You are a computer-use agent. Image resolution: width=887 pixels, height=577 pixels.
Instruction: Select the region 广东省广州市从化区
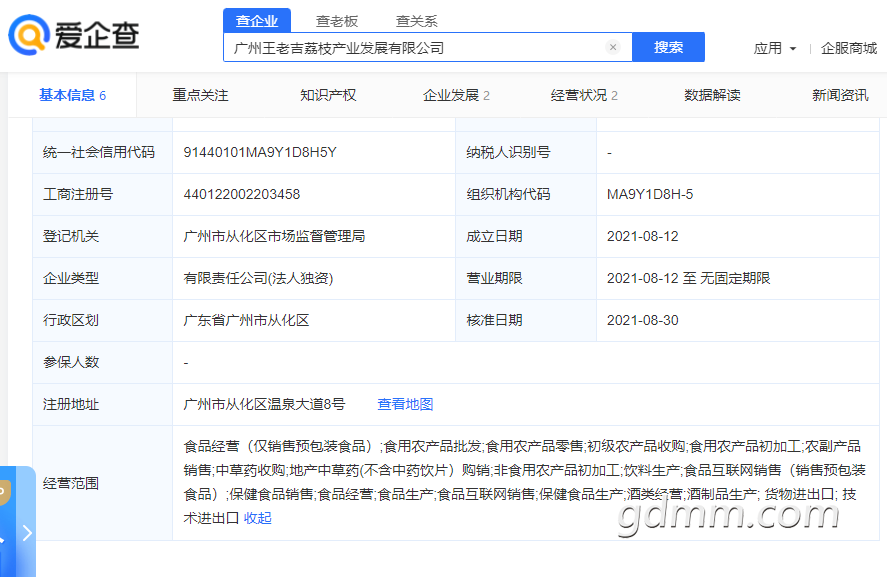pos(246,320)
